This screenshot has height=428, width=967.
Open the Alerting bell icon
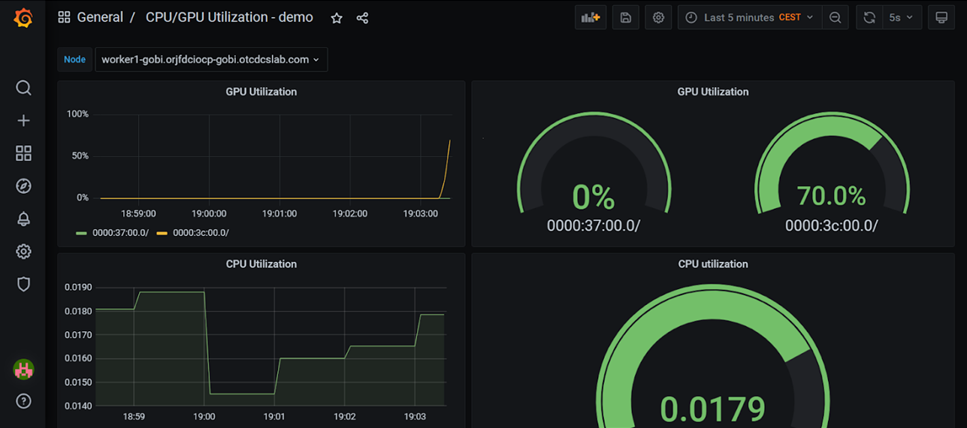point(23,219)
